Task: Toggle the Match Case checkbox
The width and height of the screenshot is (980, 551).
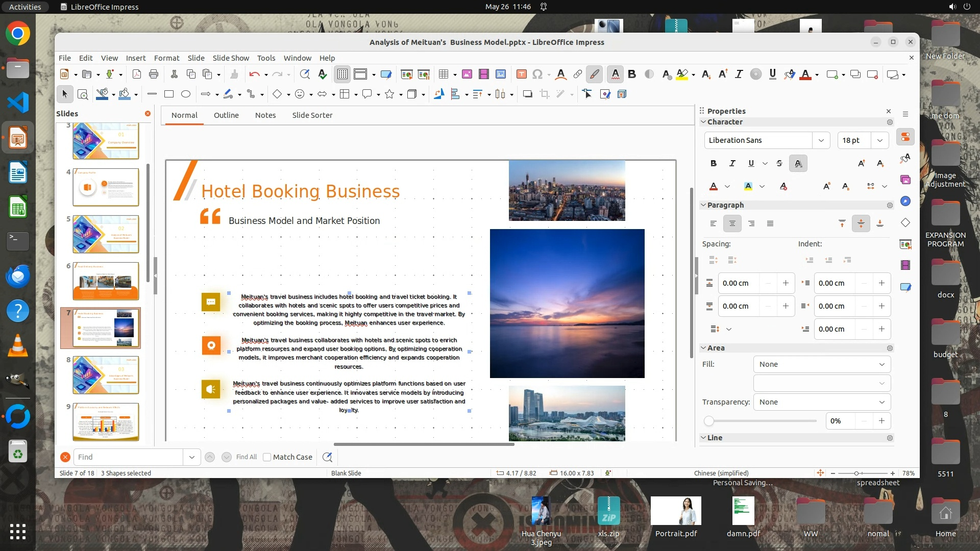Action: tap(267, 457)
